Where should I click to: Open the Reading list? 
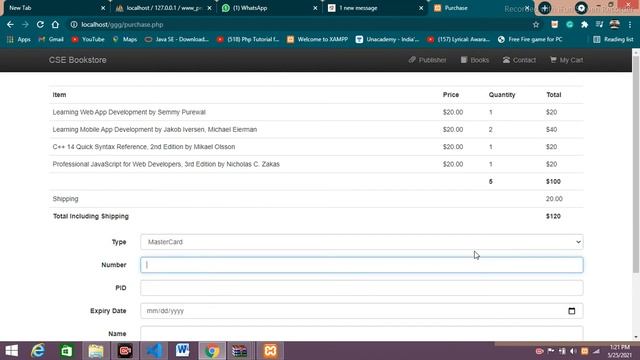pyautogui.click(x=613, y=40)
